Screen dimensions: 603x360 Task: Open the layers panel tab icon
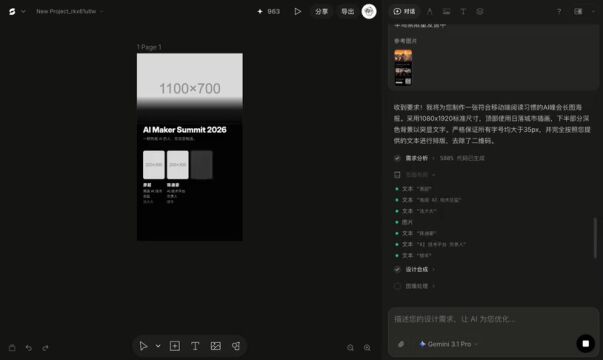coord(480,12)
